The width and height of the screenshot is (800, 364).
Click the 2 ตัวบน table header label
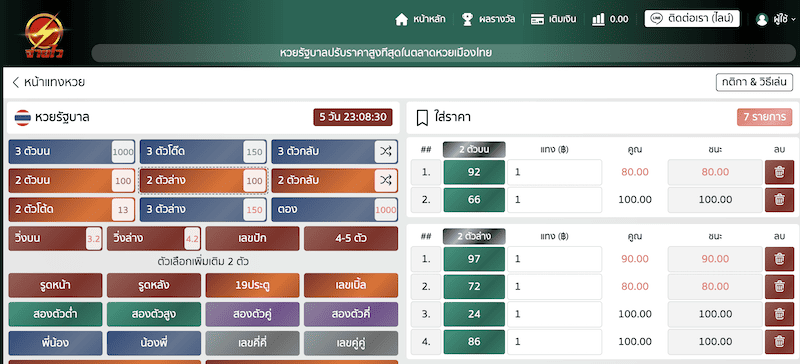pos(474,150)
